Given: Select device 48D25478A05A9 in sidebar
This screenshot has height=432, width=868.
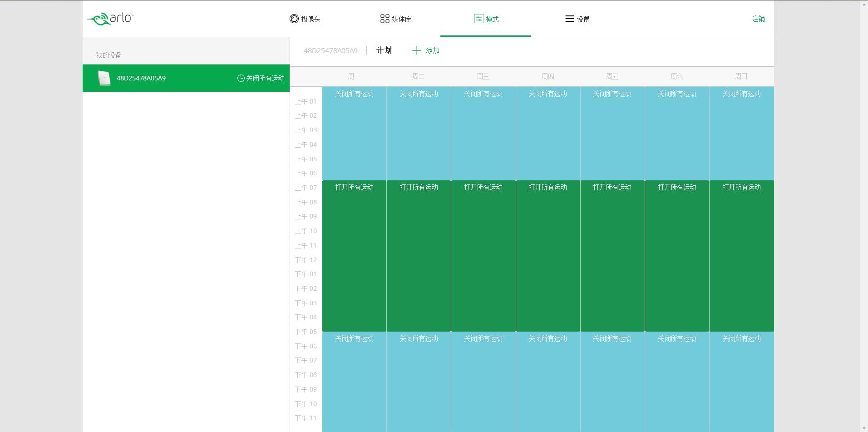Looking at the screenshot, I should tap(186, 78).
